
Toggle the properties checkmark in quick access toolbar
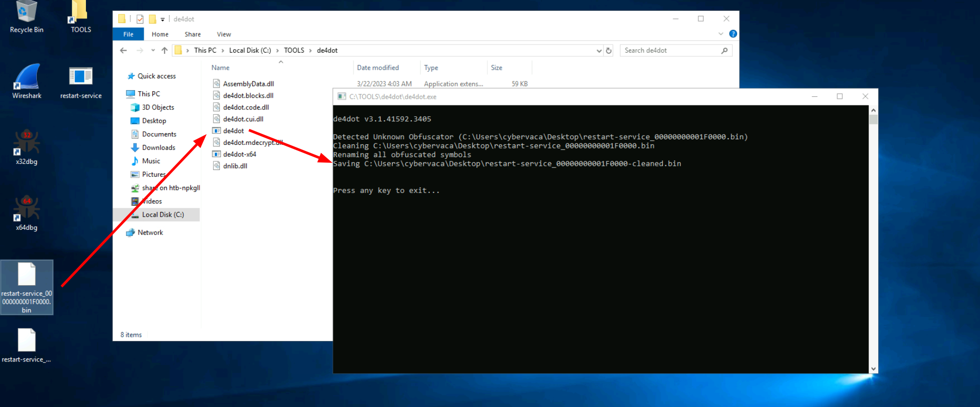(x=140, y=19)
